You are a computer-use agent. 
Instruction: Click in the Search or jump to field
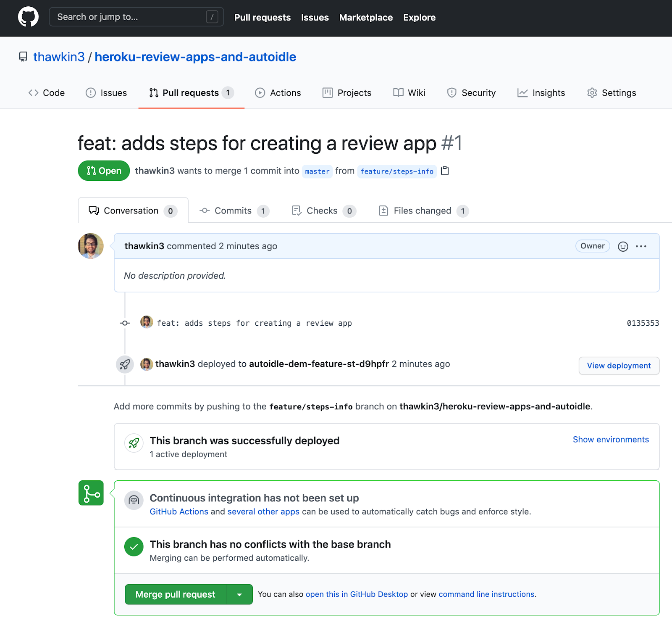coord(136,17)
